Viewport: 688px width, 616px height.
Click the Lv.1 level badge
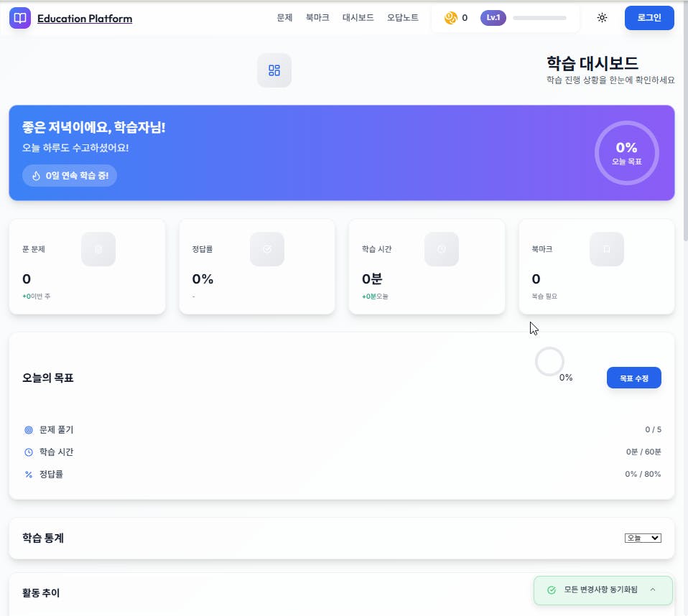pyautogui.click(x=493, y=18)
